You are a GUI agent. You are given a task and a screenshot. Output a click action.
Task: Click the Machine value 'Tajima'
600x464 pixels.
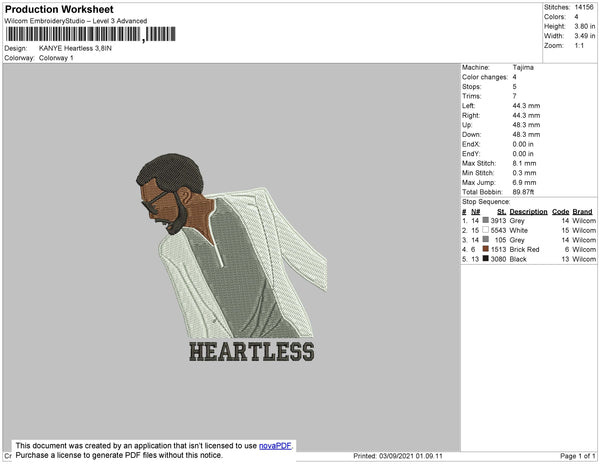523,67
